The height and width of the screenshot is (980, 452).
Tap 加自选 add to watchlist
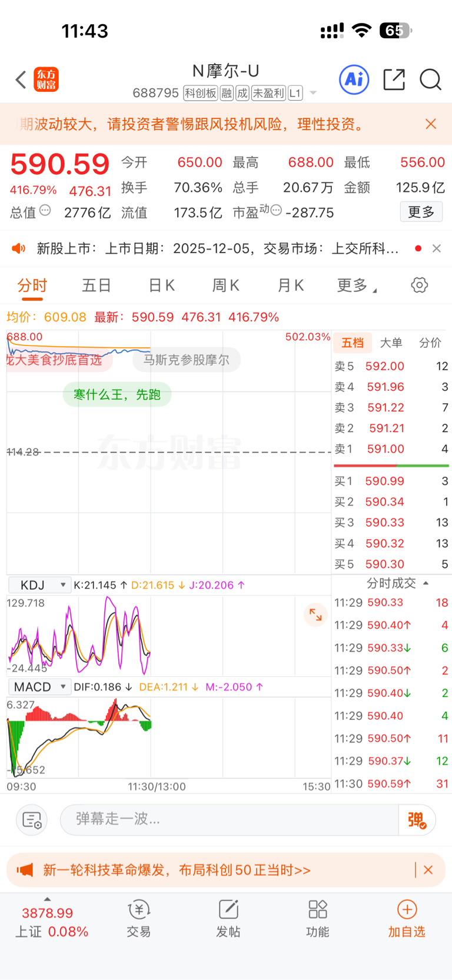click(x=407, y=918)
